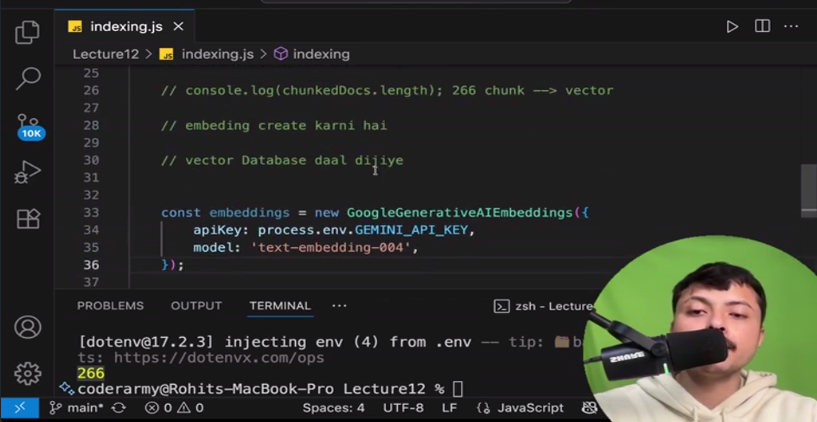Open the Extensions view

(28, 219)
